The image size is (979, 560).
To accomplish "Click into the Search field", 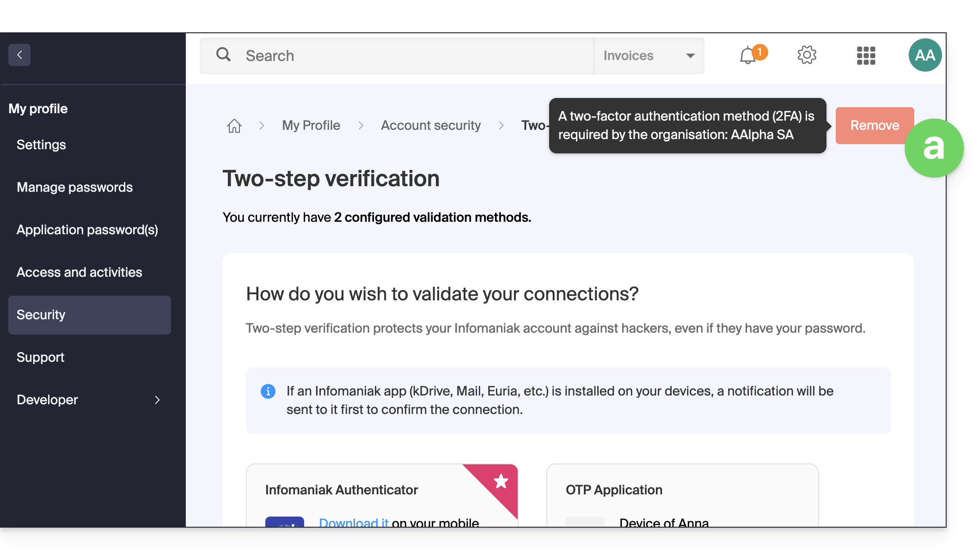I will click(397, 56).
